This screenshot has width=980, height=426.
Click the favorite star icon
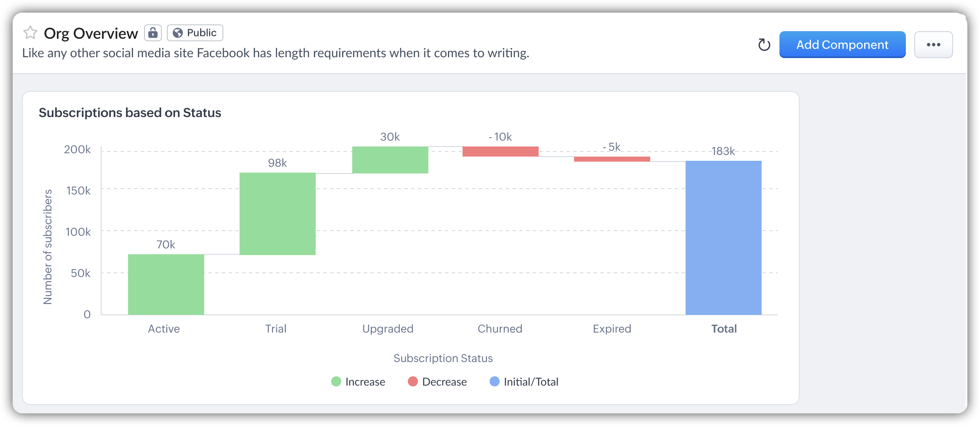tap(30, 32)
